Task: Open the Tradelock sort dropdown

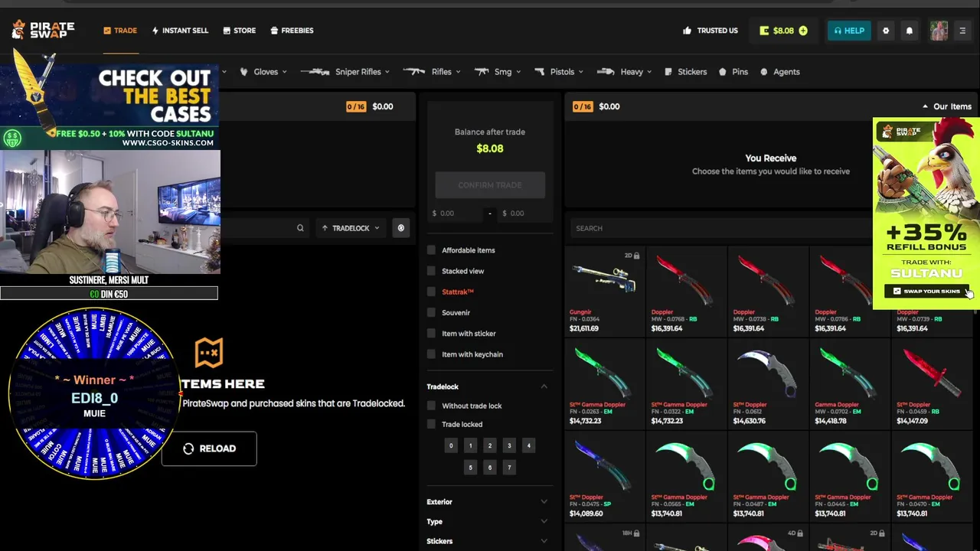Action: (351, 228)
